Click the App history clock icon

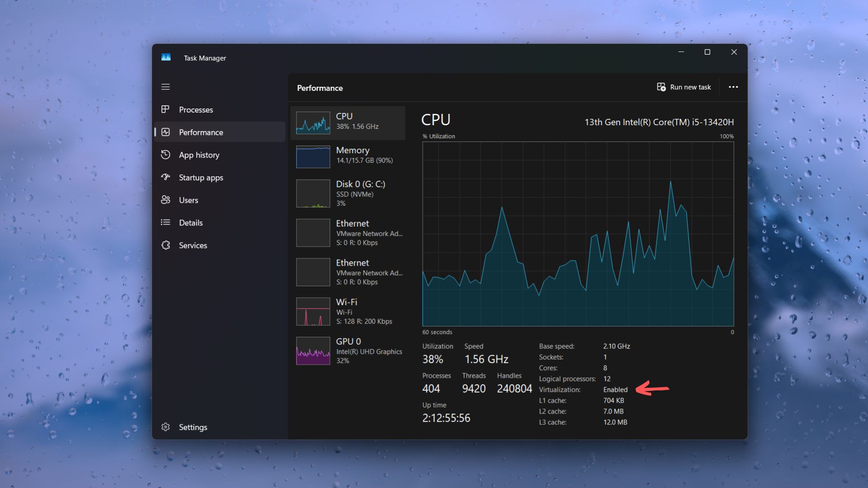click(x=165, y=155)
